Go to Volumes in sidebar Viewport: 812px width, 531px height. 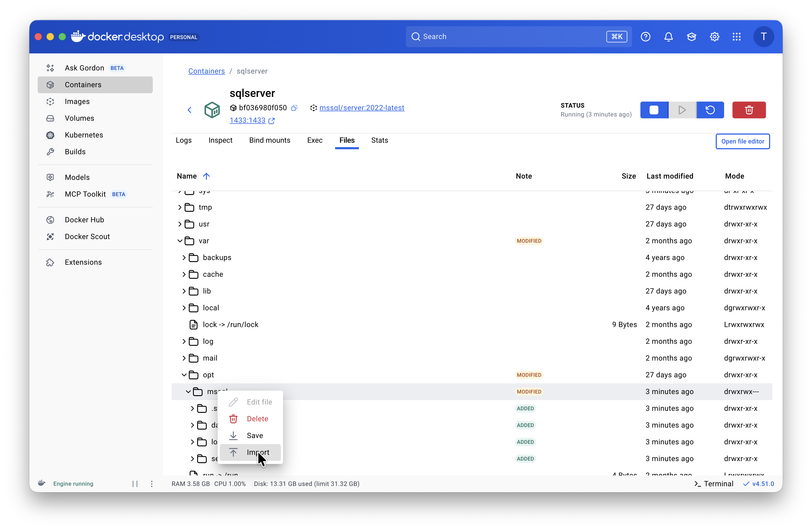[x=95, y=118]
